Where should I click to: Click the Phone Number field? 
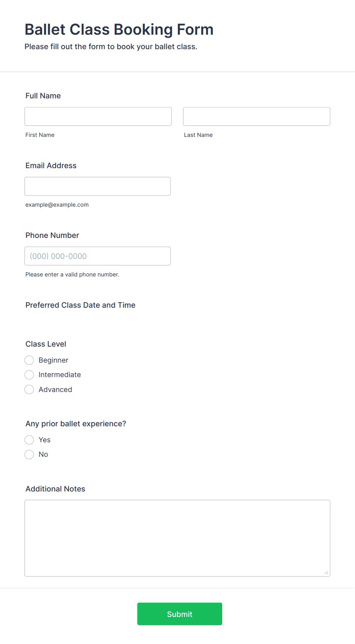tap(98, 256)
